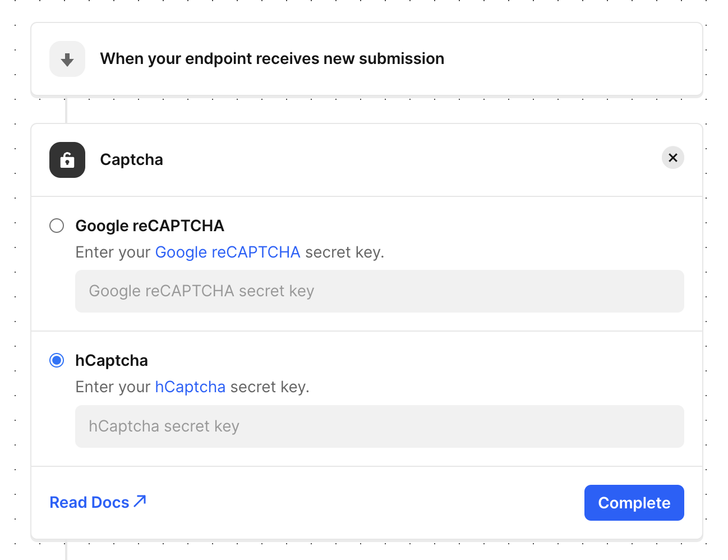Click the Read Docs external arrow icon
Screen dimensions: 728x560
click(140, 501)
